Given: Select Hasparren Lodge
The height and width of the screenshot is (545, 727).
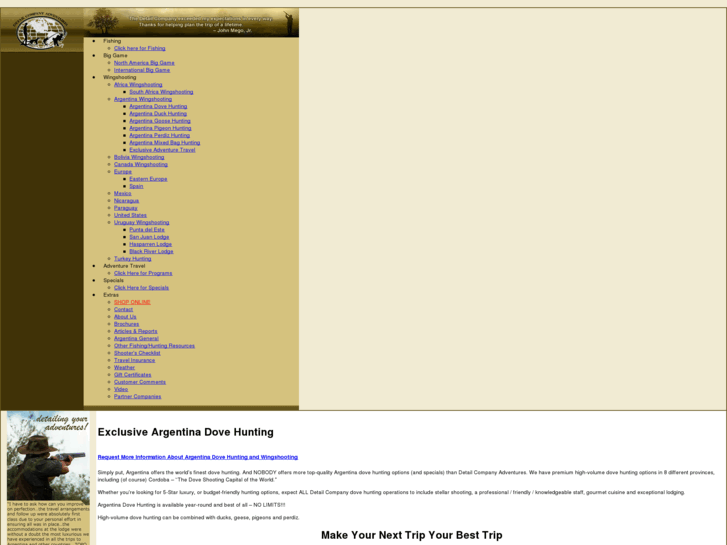Looking at the screenshot, I should (x=151, y=244).
